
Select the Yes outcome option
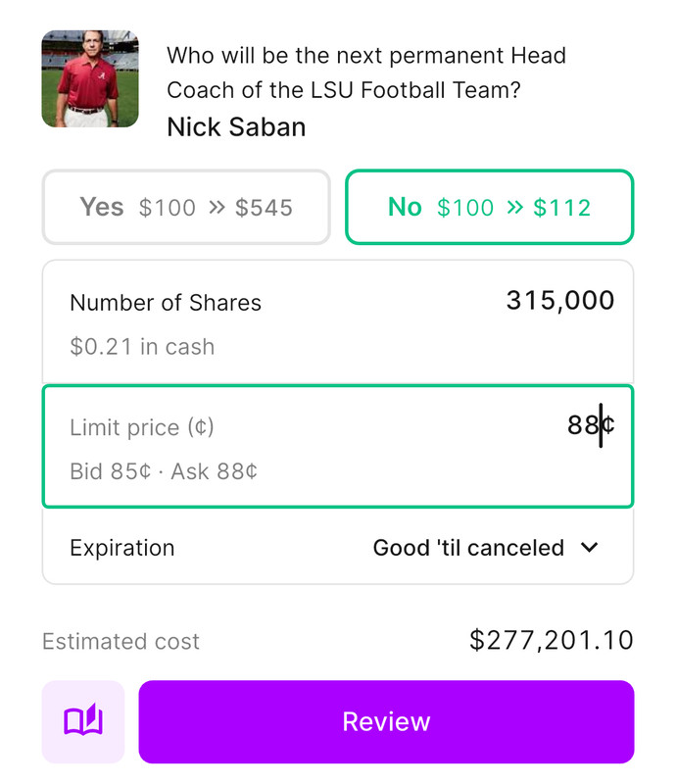click(186, 207)
